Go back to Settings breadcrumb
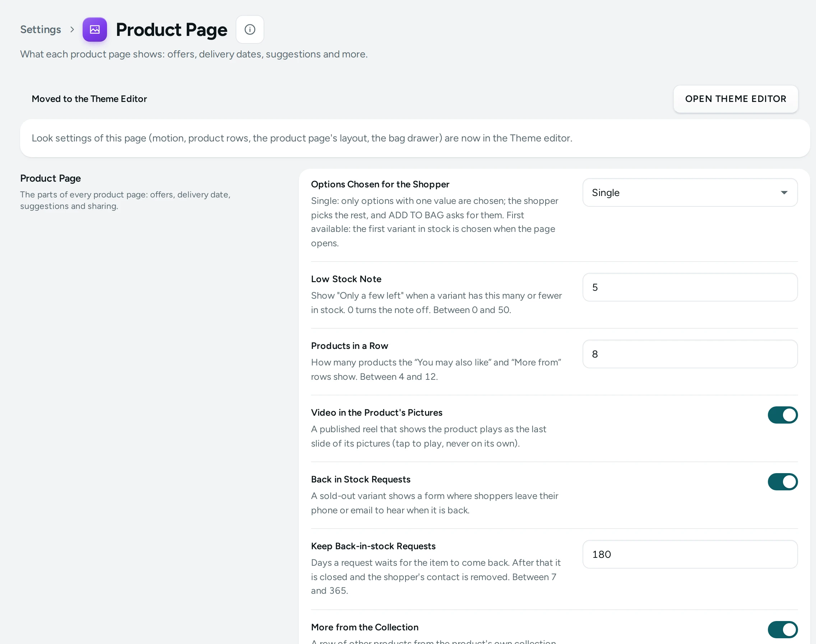 tap(40, 29)
